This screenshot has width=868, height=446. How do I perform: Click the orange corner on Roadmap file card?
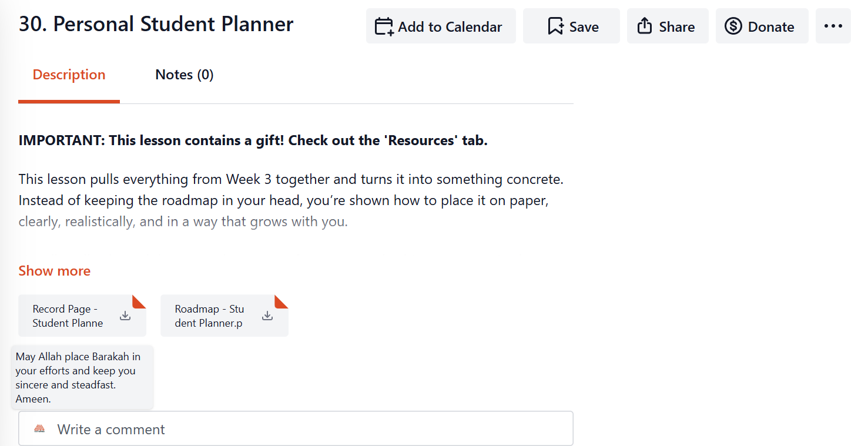[283, 300]
